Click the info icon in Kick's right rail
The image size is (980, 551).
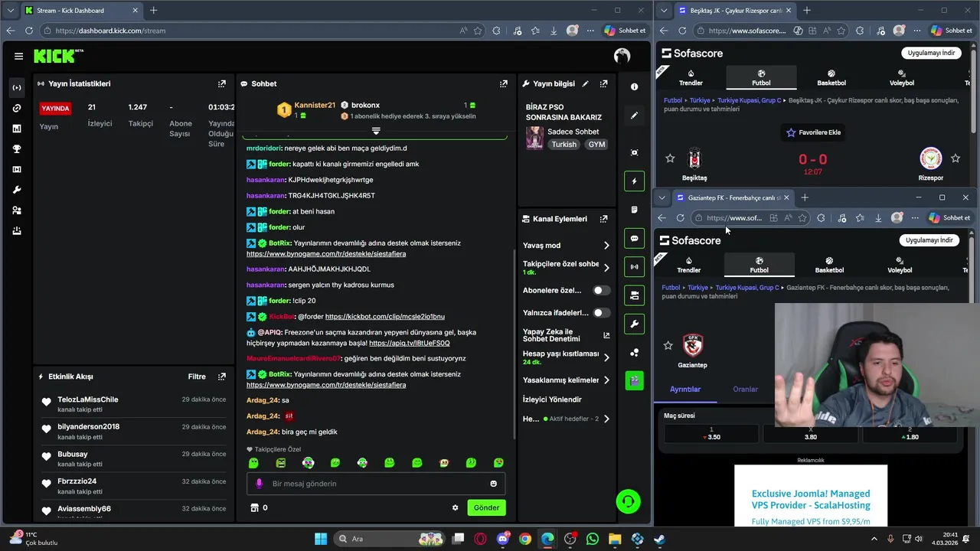click(634, 87)
